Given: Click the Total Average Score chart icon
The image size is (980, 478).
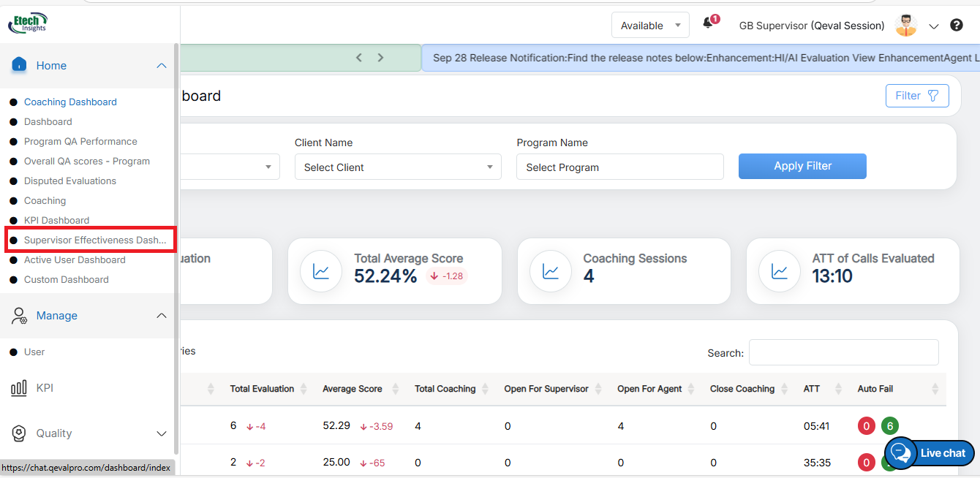Looking at the screenshot, I should point(321,271).
